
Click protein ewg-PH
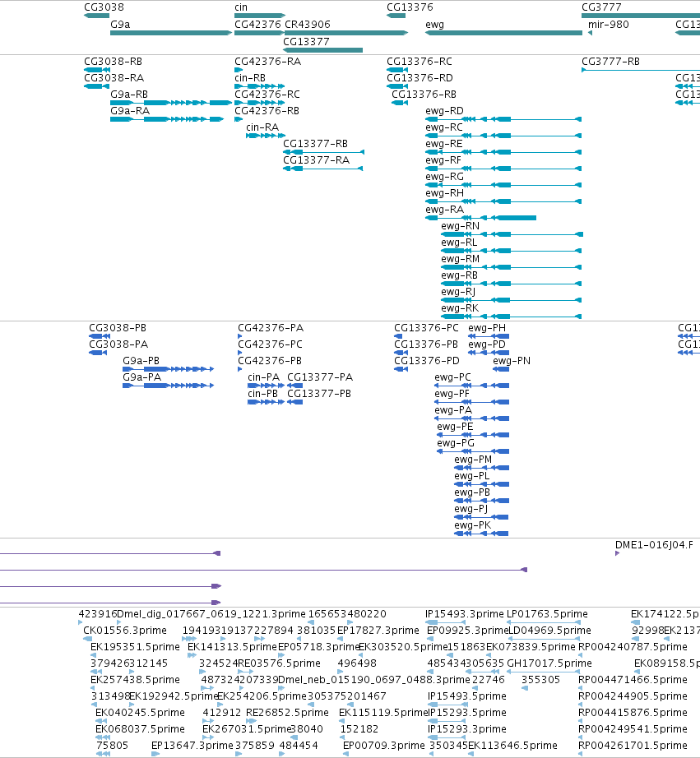[487, 328]
